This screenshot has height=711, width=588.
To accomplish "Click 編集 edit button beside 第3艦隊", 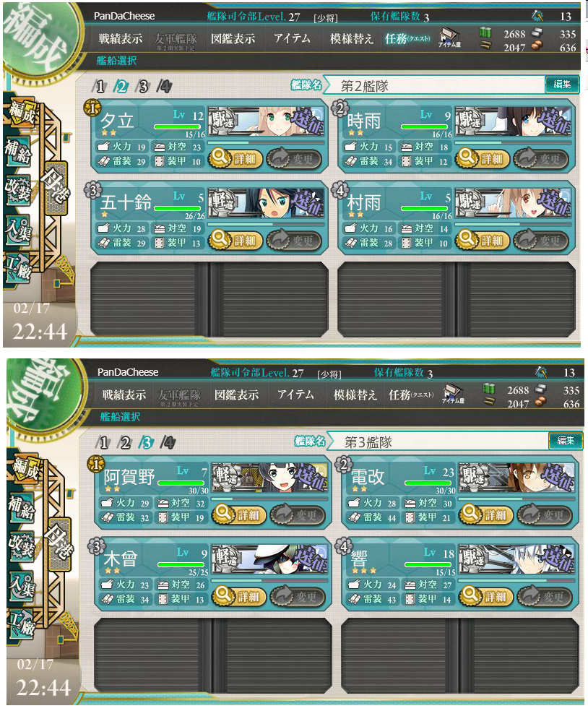I will (x=566, y=441).
